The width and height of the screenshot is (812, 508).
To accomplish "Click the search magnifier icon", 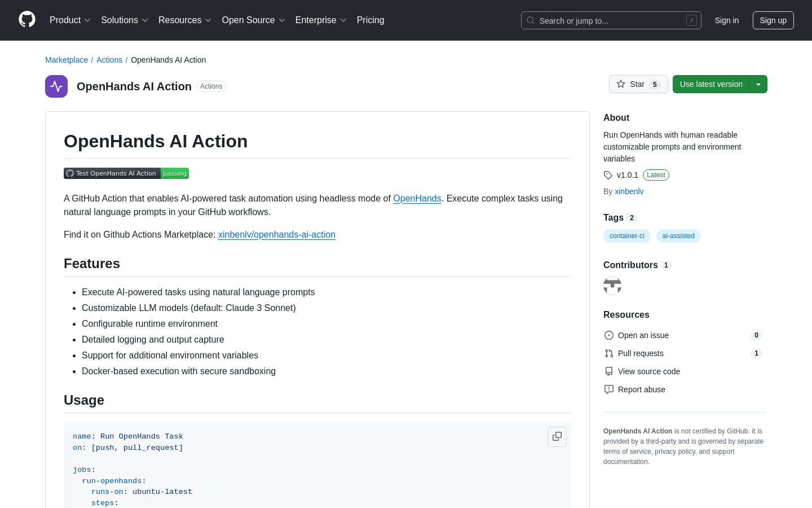I will click(x=531, y=20).
